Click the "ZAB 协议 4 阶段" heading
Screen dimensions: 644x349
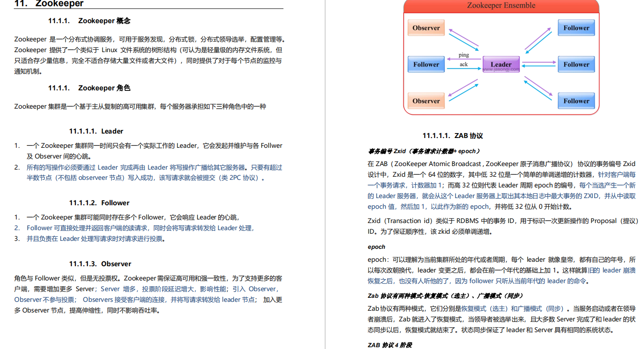coord(390,345)
